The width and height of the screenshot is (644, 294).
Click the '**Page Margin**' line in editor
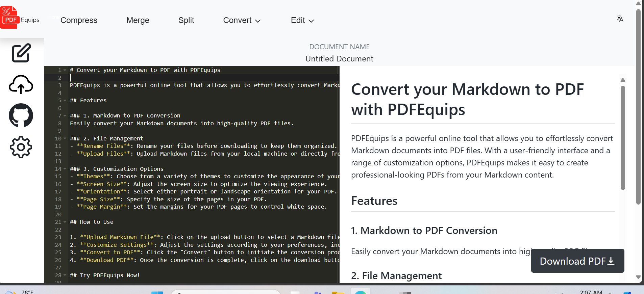pos(198,207)
